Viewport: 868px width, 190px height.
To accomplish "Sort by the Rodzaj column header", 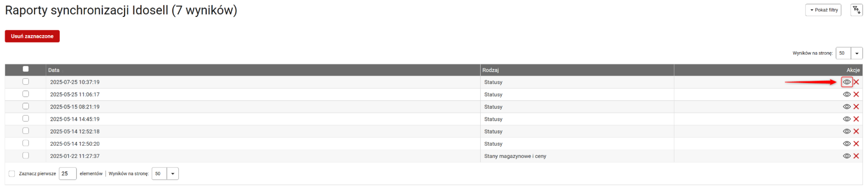I will point(490,70).
